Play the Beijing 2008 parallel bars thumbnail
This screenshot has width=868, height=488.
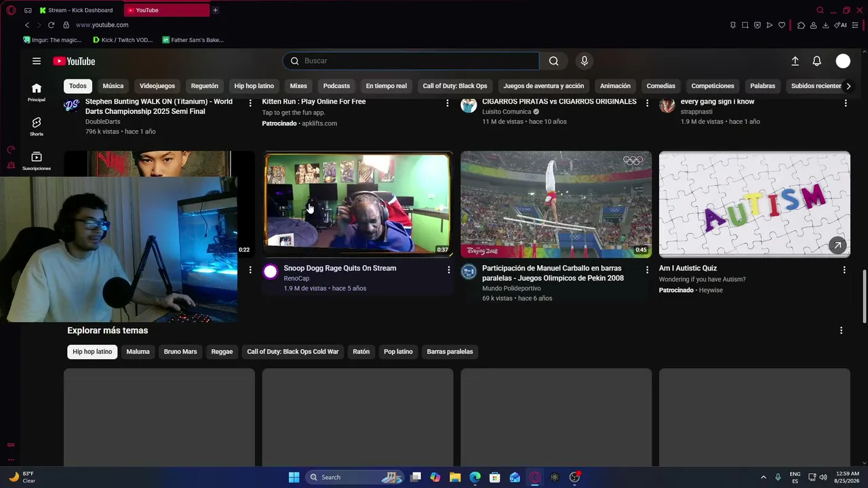(x=556, y=204)
